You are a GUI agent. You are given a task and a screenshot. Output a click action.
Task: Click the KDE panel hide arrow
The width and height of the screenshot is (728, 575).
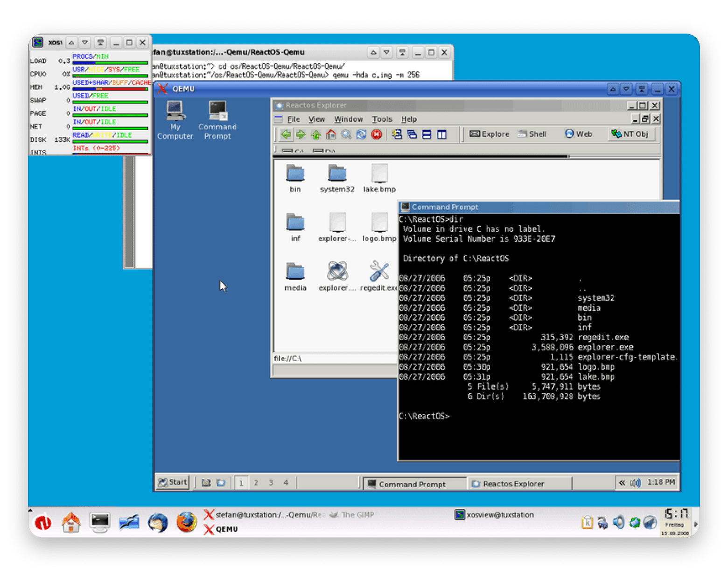tap(695, 524)
